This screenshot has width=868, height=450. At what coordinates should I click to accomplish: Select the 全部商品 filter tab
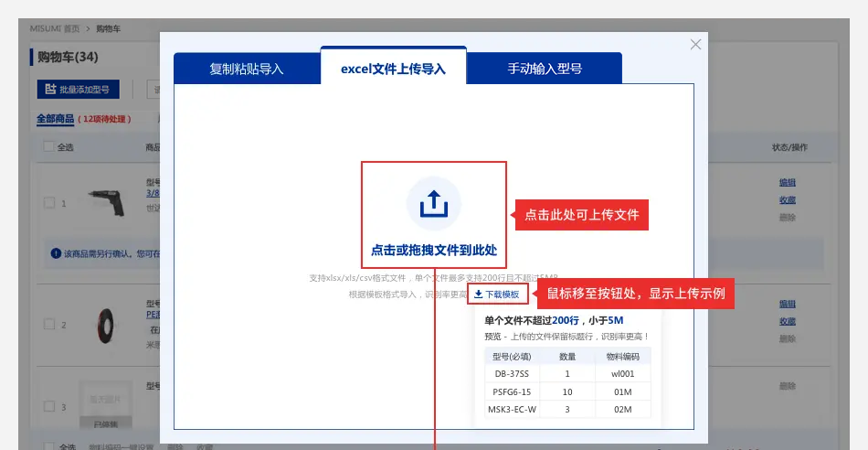point(55,119)
